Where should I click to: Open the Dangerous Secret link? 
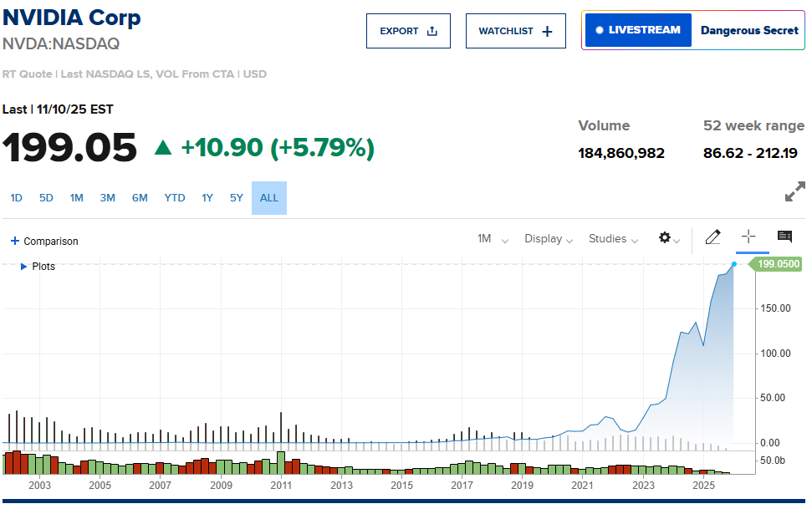point(749,30)
